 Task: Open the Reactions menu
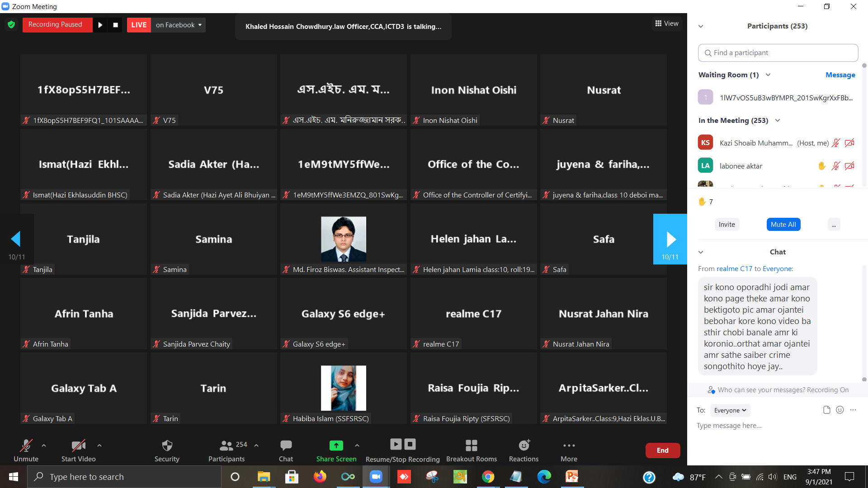[x=524, y=450]
